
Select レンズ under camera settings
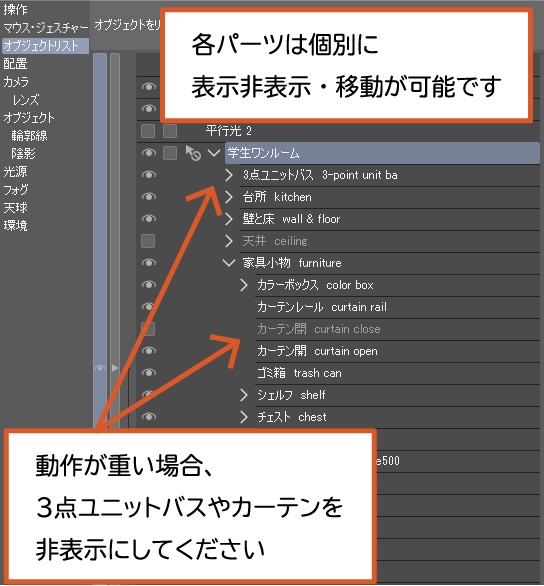point(26,99)
